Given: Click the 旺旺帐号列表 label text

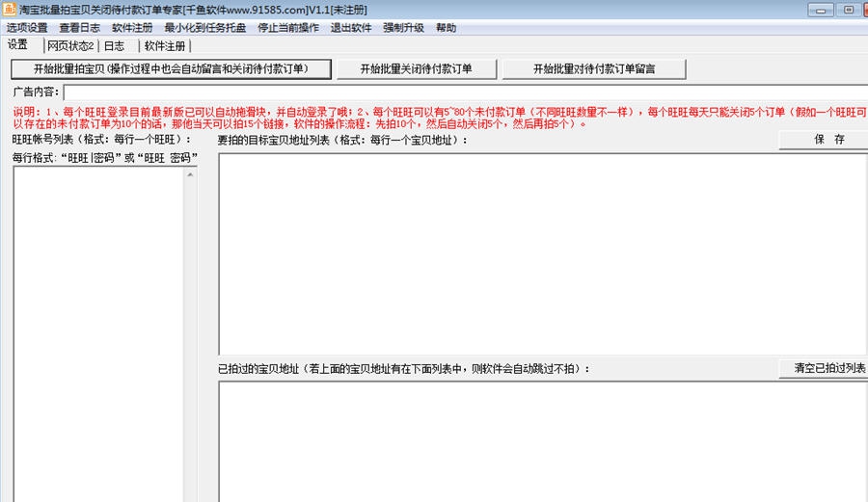Looking at the screenshot, I should pos(102,140).
